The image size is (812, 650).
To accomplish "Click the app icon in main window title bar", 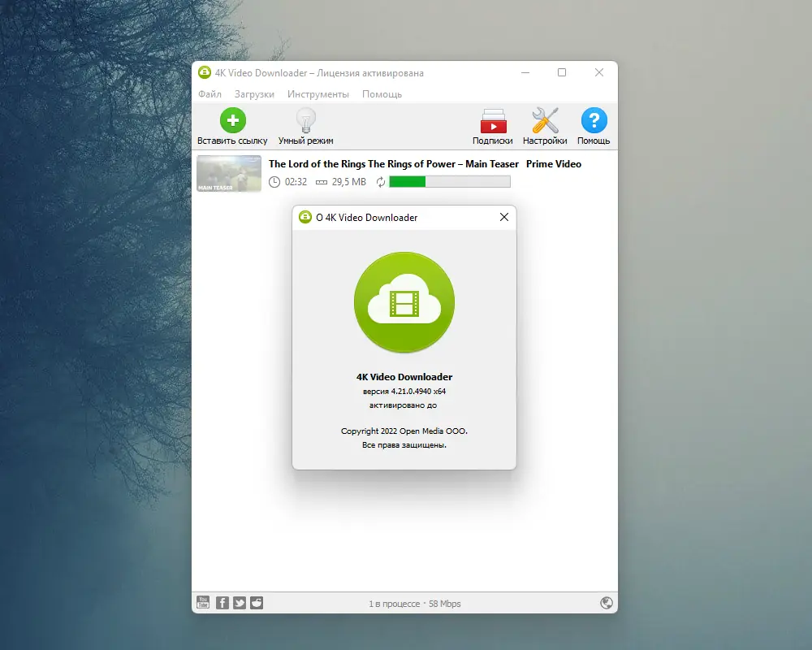I will (x=205, y=72).
